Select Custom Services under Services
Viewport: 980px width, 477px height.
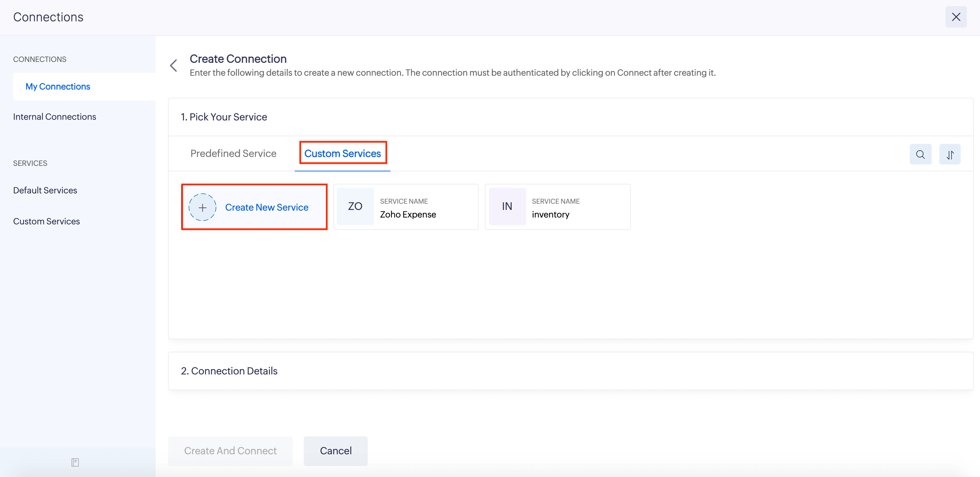pyautogui.click(x=46, y=221)
